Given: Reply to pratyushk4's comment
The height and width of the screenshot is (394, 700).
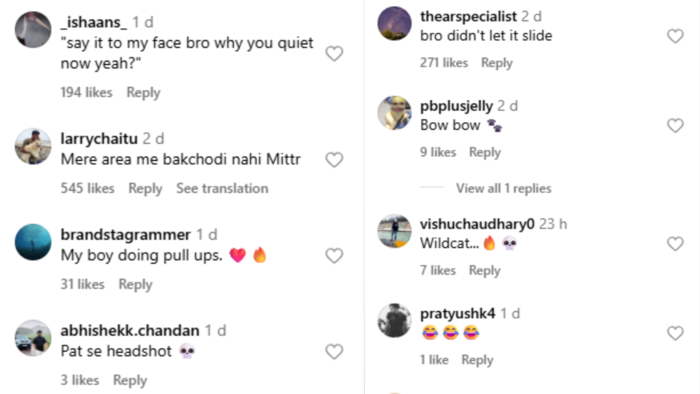Looking at the screenshot, I should 477,360.
